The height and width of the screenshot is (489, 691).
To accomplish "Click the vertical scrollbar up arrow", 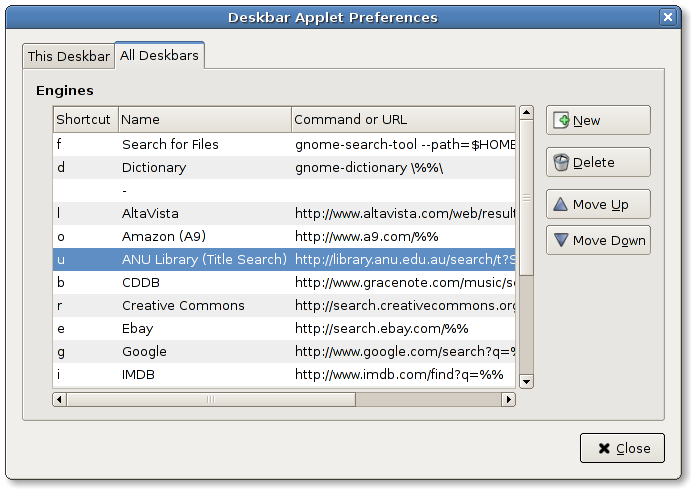I will 526,113.
